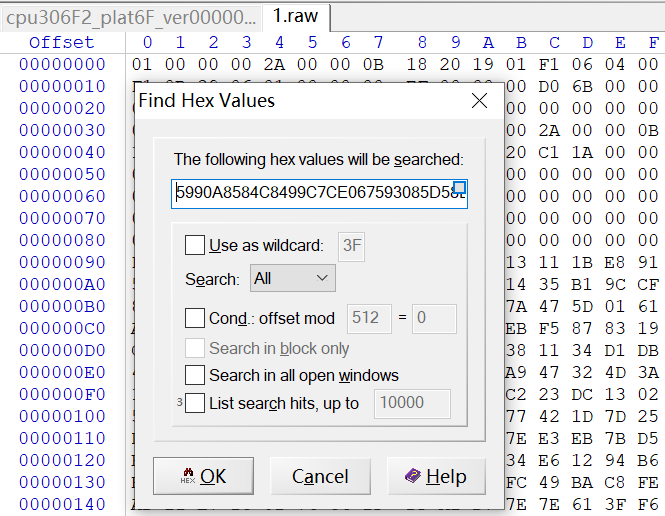Viewport: 665px width, 516px height.
Task: Switch to the 1.raw tab
Action: click(x=296, y=16)
